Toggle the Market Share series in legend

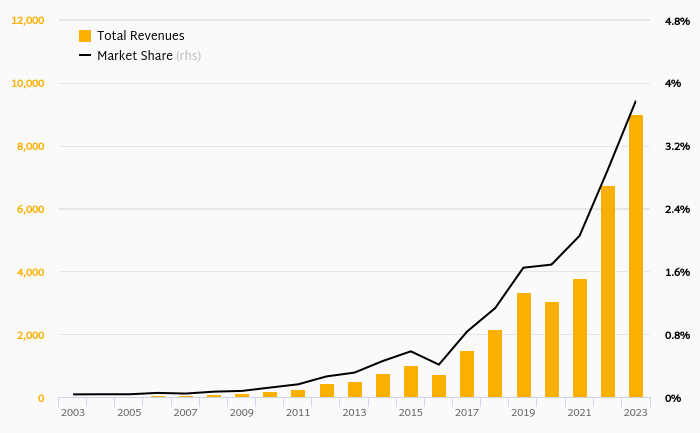[x=134, y=56]
